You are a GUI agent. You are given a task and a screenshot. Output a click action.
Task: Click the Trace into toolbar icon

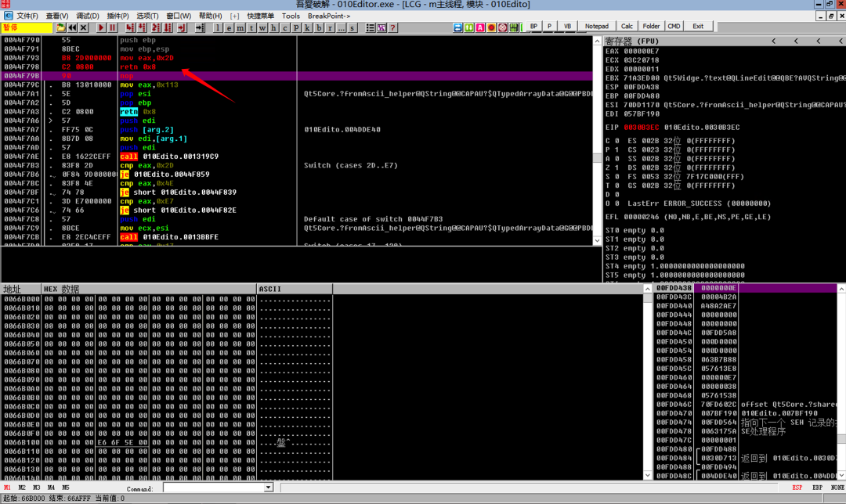click(x=156, y=27)
